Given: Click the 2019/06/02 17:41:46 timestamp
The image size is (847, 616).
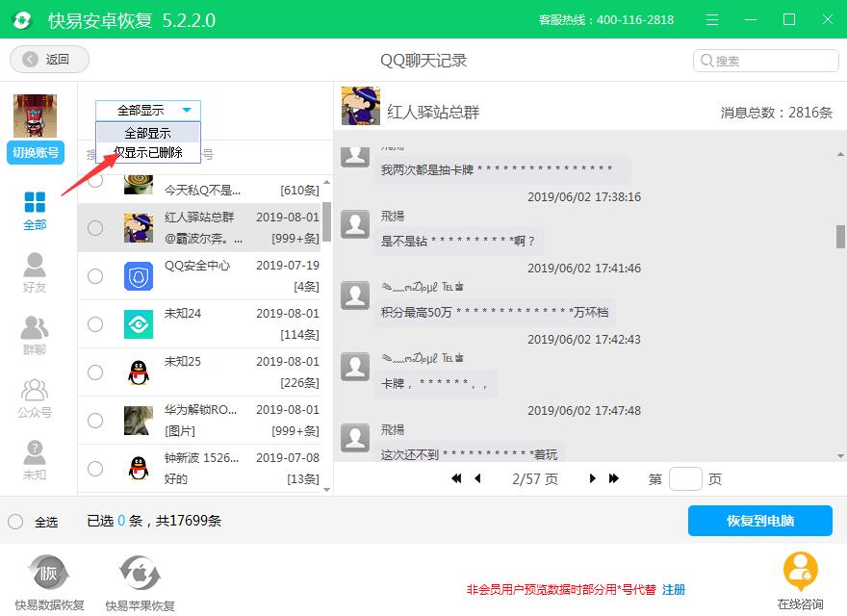Looking at the screenshot, I should 584,268.
